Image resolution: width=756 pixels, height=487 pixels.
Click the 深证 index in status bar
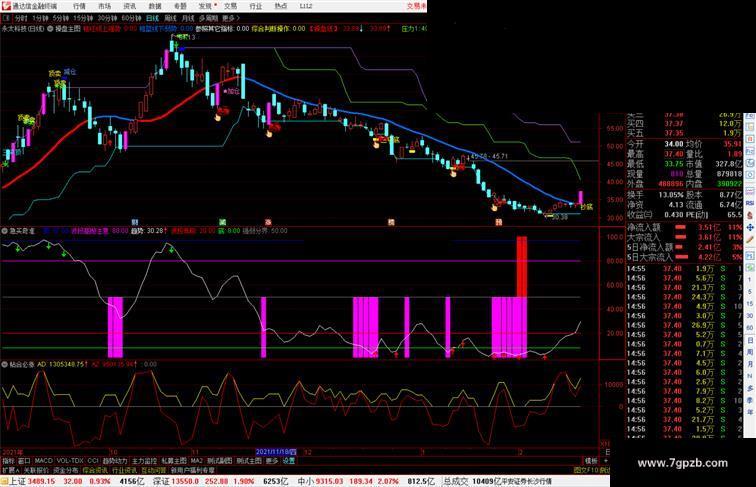[x=162, y=481]
